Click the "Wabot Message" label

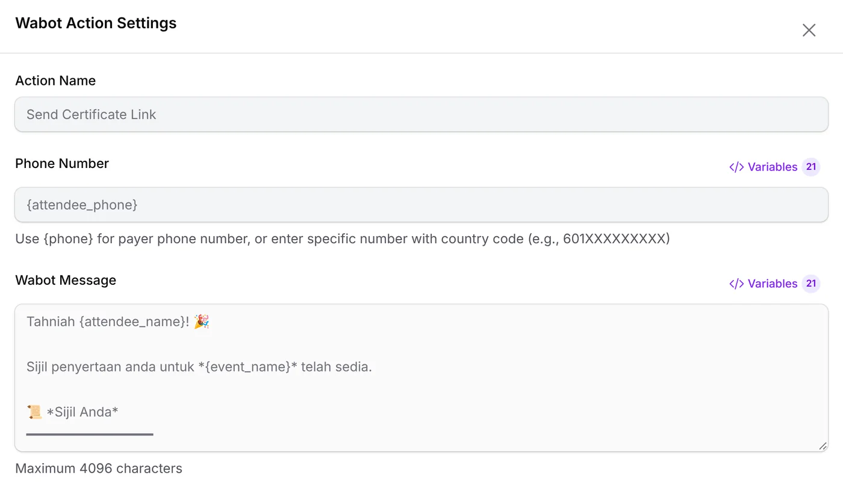click(66, 280)
